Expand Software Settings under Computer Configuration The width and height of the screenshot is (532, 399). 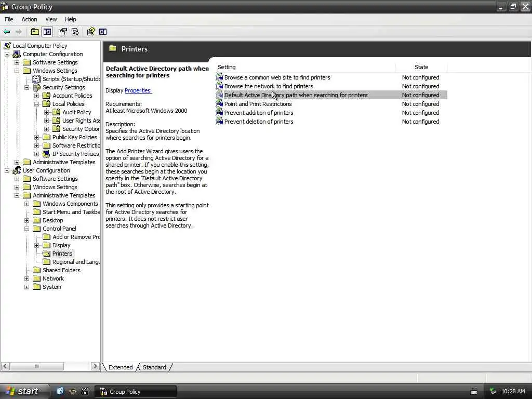coord(17,62)
